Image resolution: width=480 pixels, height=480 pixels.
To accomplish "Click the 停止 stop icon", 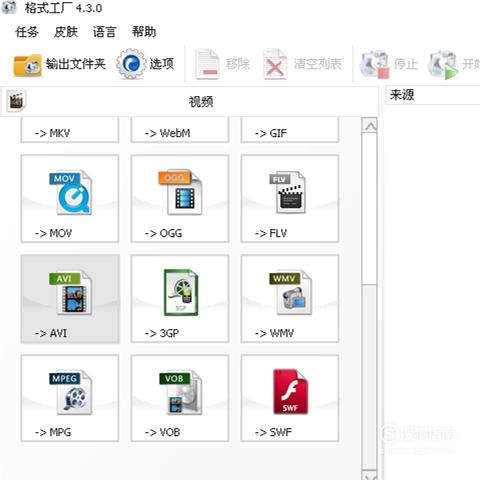I will 374,64.
